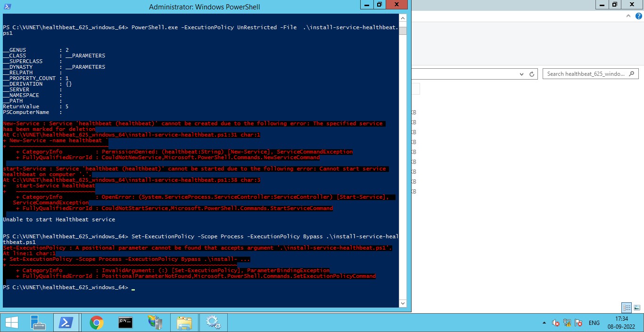644x332 pixels.
Task: Minimize the File Explorer window
Action: (602, 5)
